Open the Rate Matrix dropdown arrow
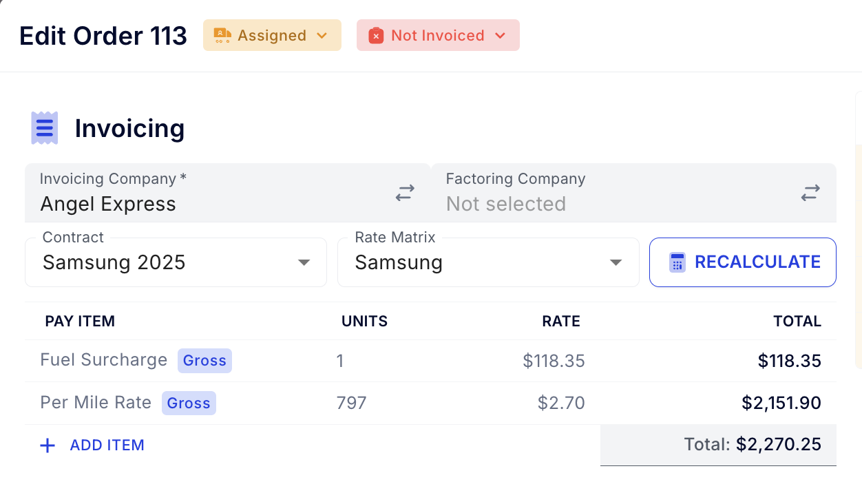This screenshot has width=862, height=504. point(616,262)
